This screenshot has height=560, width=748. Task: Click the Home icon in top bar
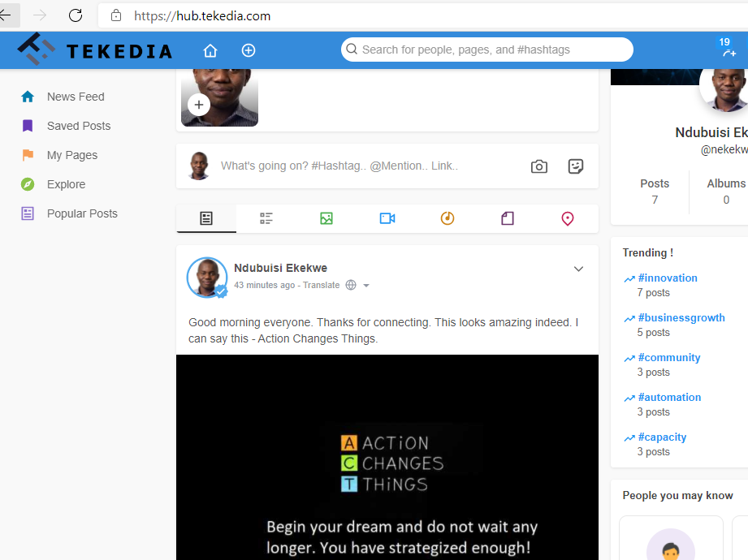(210, 50)
